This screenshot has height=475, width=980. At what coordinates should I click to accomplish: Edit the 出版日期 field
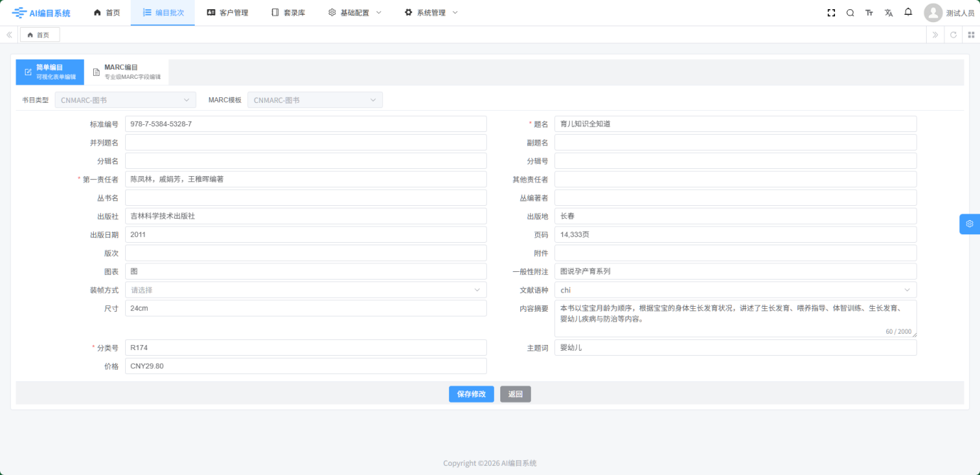(x=306, y=234)
